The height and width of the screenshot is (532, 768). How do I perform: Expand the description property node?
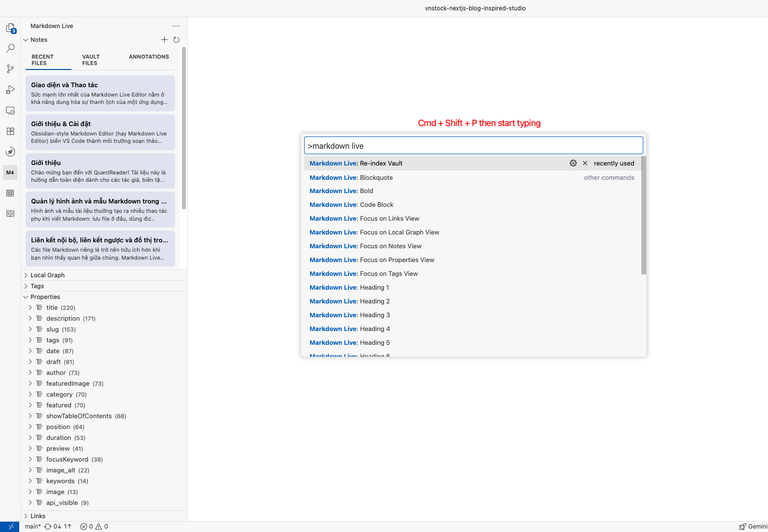coord(30,319)
